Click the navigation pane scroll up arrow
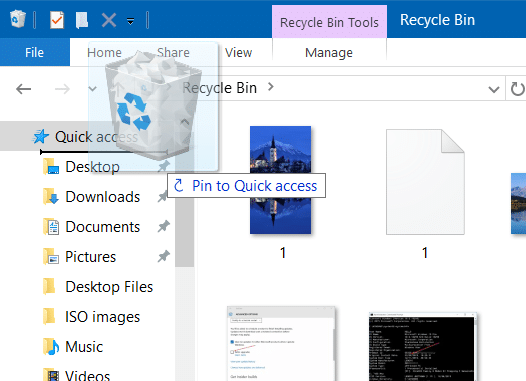 coord(185,122)
